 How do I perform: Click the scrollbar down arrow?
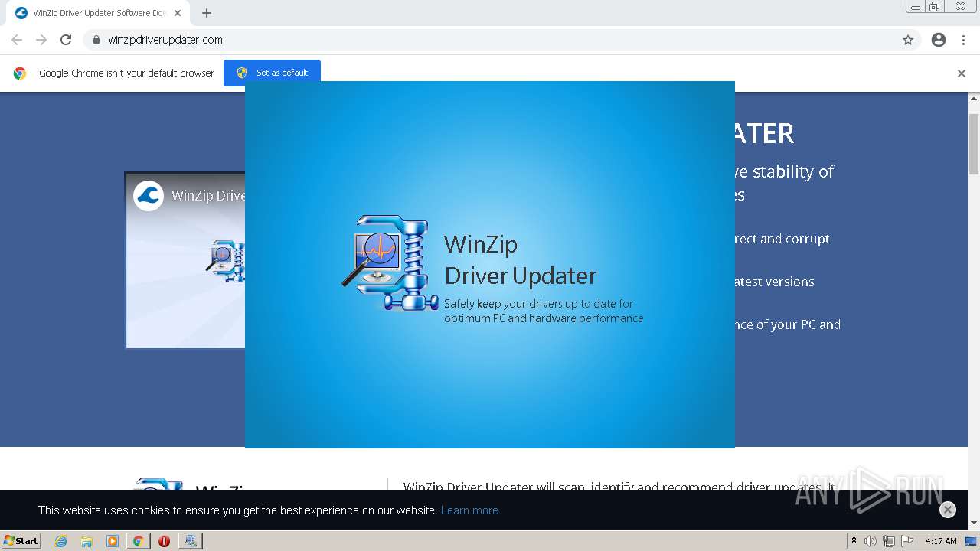coord(974,523)
